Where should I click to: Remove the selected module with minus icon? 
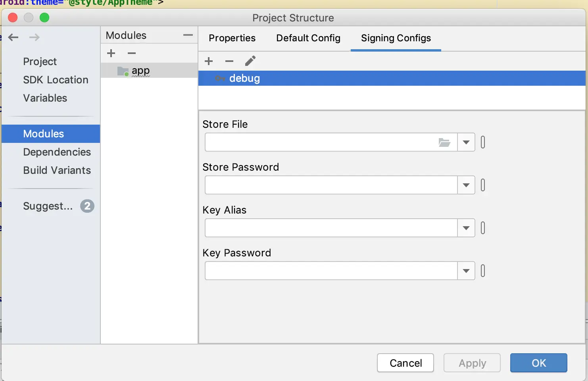pyautogui.click(x=132, y=53)
